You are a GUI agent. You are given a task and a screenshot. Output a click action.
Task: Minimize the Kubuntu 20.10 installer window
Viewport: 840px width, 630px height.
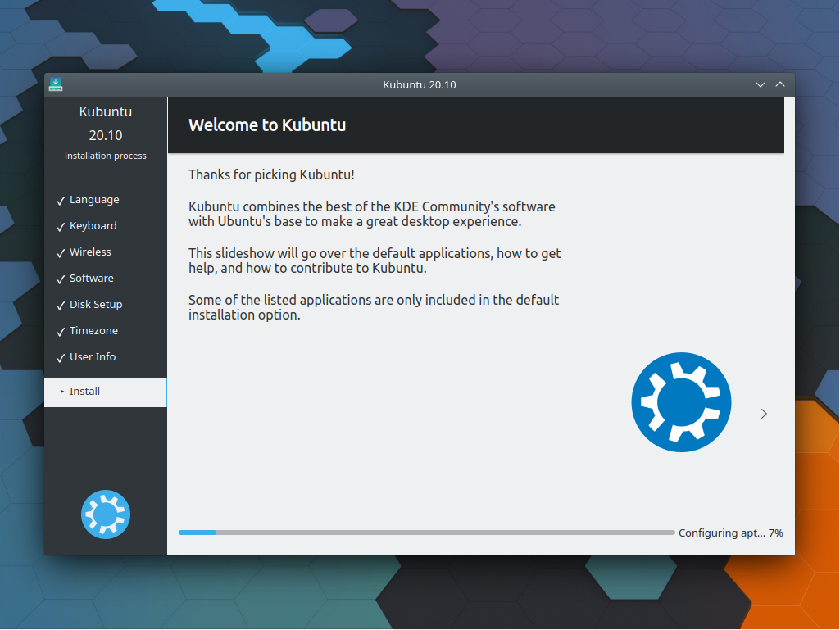click(761, 84)
